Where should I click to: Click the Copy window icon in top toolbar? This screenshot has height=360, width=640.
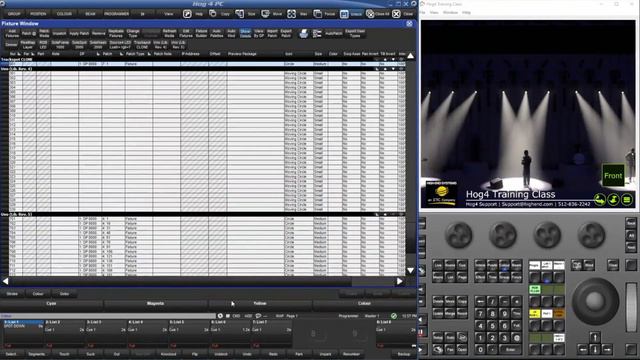pyautogui.click(x=213, y=14)
